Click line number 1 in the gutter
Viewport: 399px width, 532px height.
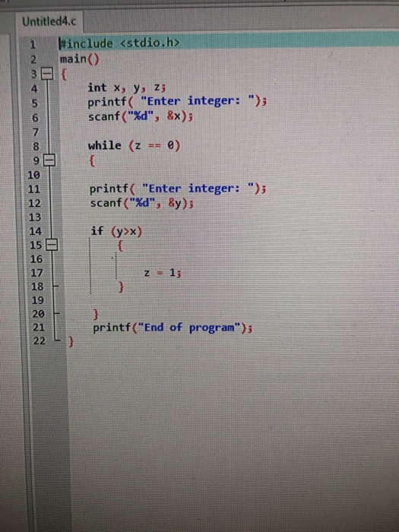tap(33, 44)
